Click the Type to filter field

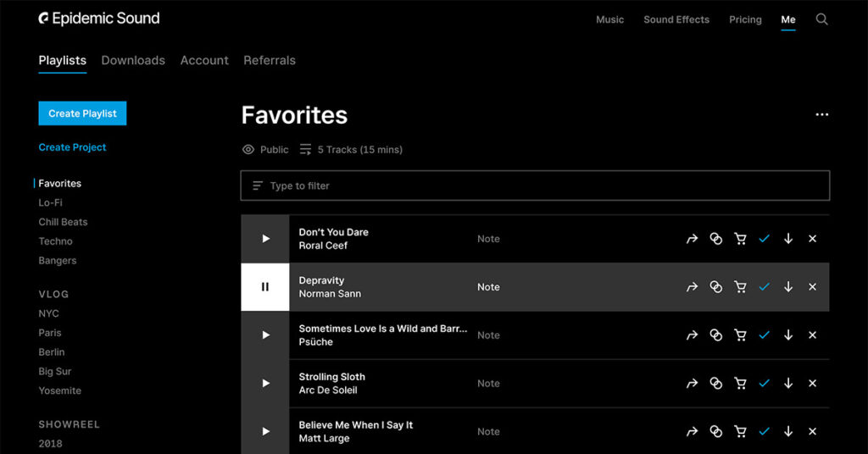[535, 185]
